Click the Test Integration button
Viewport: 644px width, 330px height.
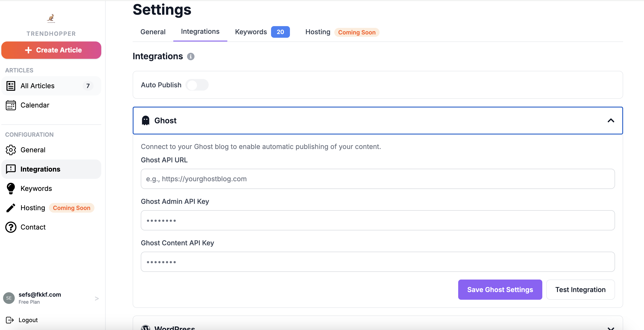click(x=580, y=290)
